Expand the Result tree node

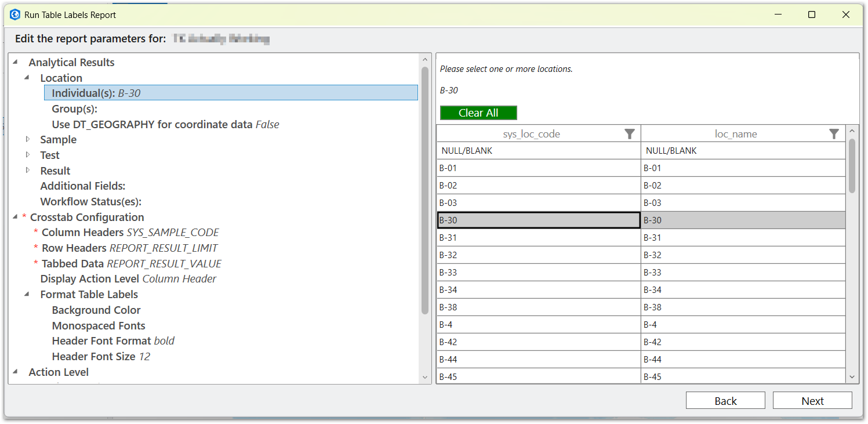(x=27, y=171)
